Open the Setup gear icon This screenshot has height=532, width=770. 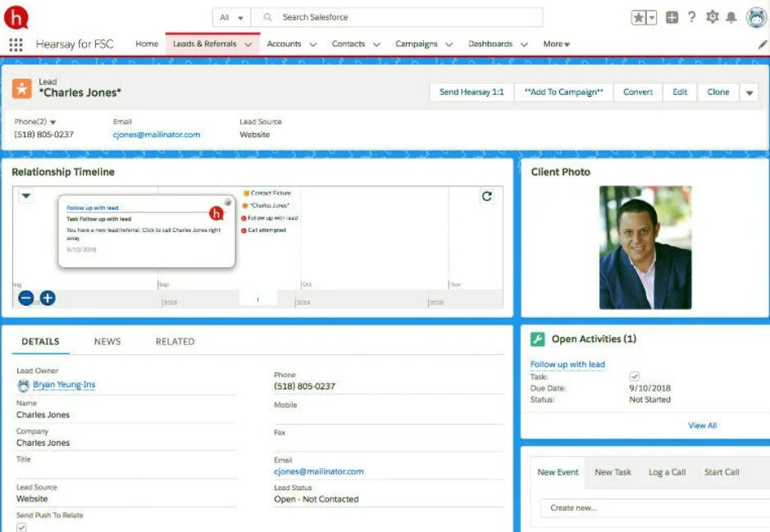[712, 17]
